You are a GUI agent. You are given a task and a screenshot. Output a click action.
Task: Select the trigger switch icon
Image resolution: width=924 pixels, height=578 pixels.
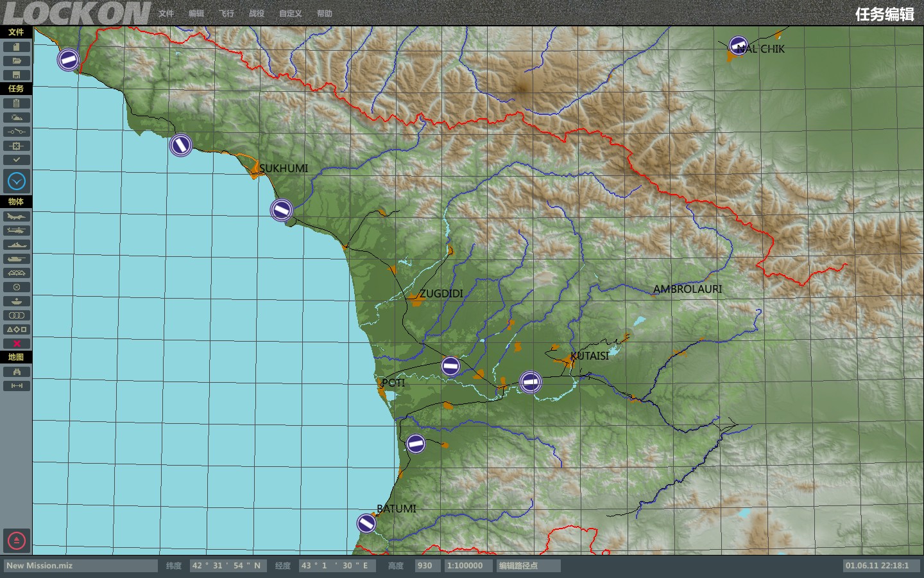tap(16, 132)
